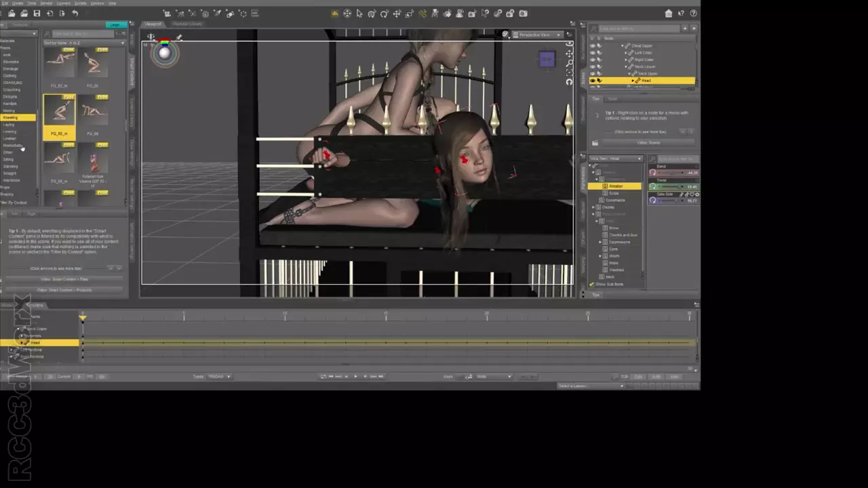The height and width of the screenshot is (488, 868).
Task: Toggle visibility eye for Head node
Action: tap(593, 81)
